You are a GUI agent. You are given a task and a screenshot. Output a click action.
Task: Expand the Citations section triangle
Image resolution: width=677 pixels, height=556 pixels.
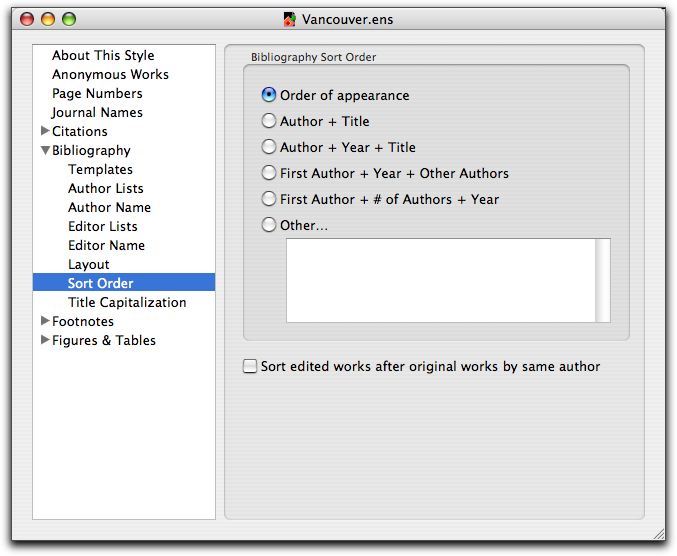[45, 130]
